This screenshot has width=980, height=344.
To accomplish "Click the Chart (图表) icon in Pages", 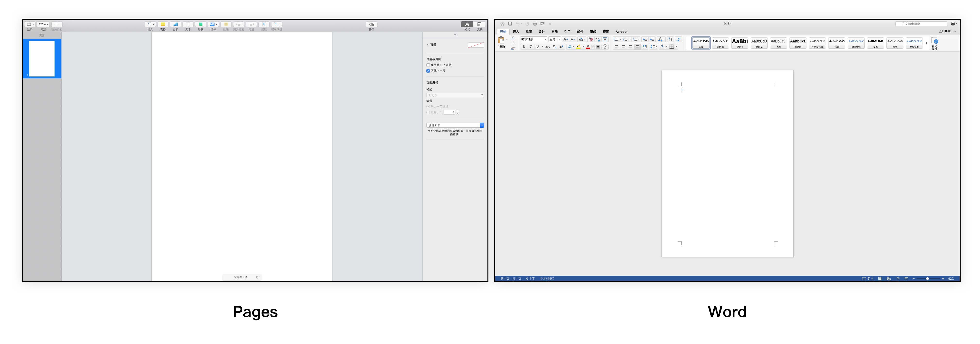I will point(175,24).
